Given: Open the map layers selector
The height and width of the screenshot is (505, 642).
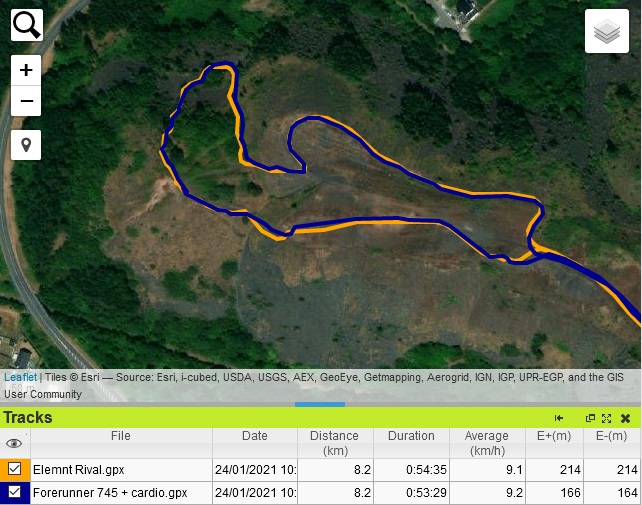Looking at the screenshot, I should click(x=607, y=33).
